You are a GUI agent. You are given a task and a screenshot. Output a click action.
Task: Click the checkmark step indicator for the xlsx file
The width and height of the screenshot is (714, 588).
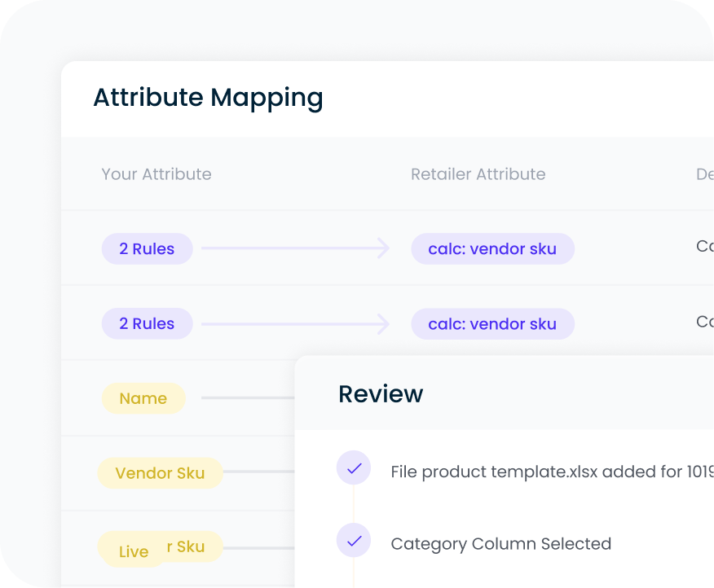point(354,468)
